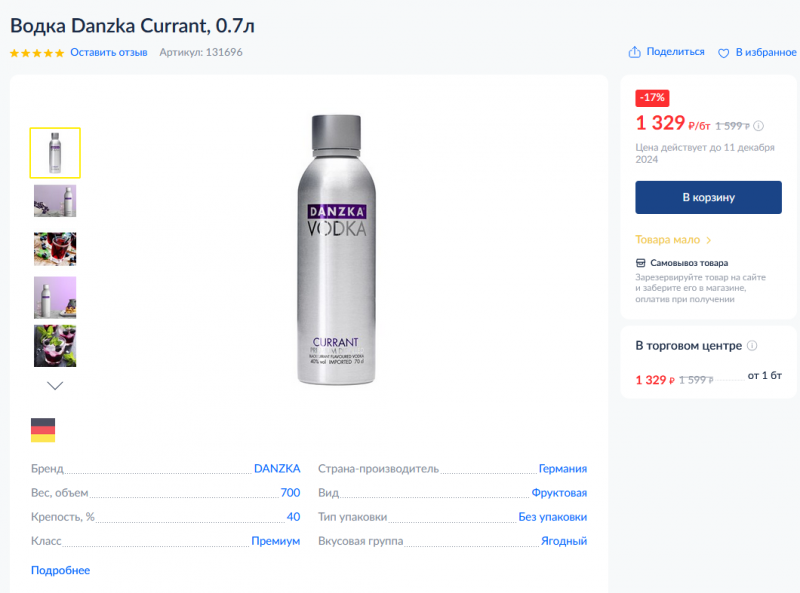Click the Премиум class link
The height and width of the screenshot is (593, 800).
tap(275, 541)
